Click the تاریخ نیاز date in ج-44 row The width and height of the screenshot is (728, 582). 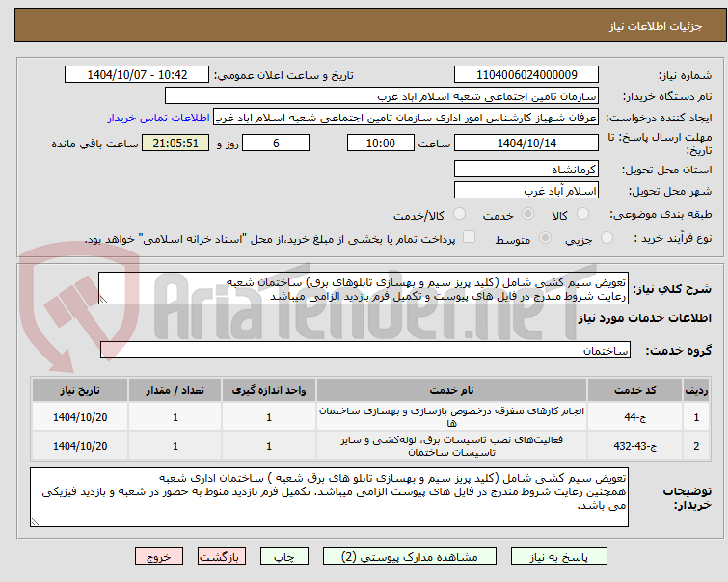click(80, 417)
